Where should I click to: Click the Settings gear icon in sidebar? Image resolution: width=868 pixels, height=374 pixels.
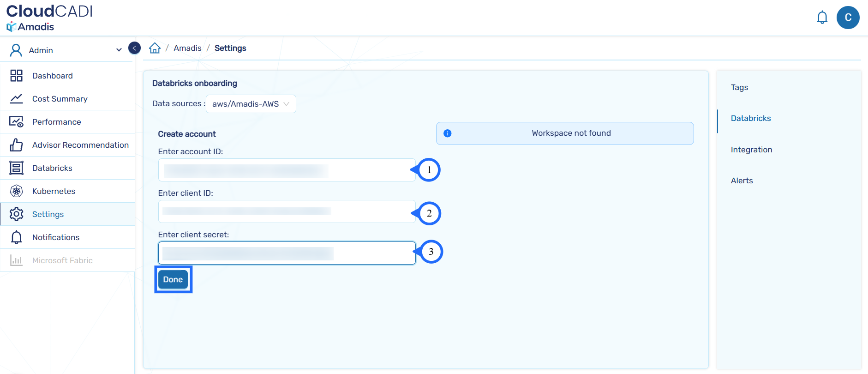17,214
